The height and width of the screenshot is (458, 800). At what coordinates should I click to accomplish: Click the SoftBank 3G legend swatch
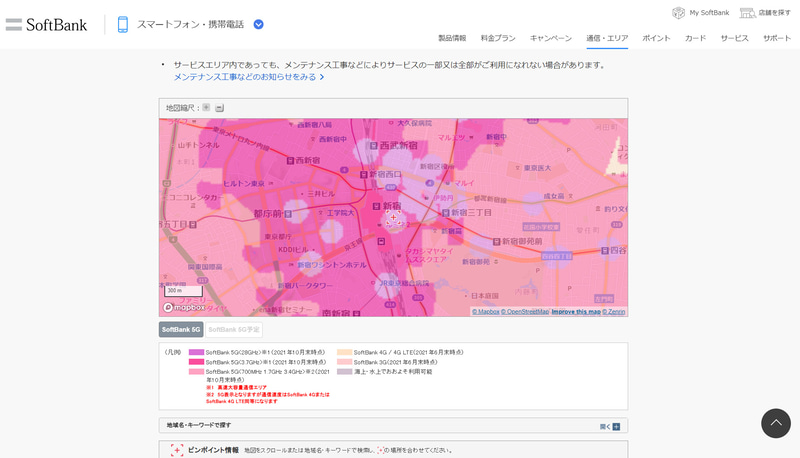(344, 362)
